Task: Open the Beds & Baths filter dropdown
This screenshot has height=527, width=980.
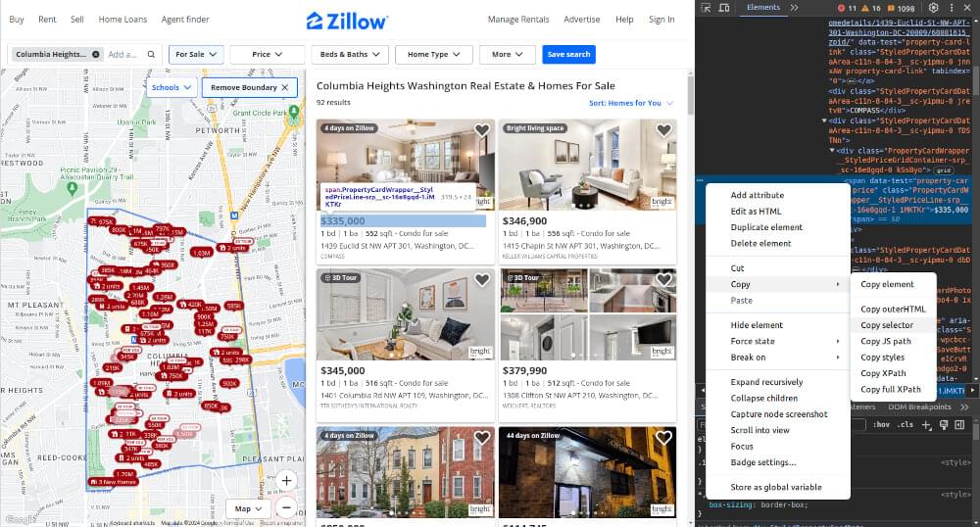Action: point(350,54)
